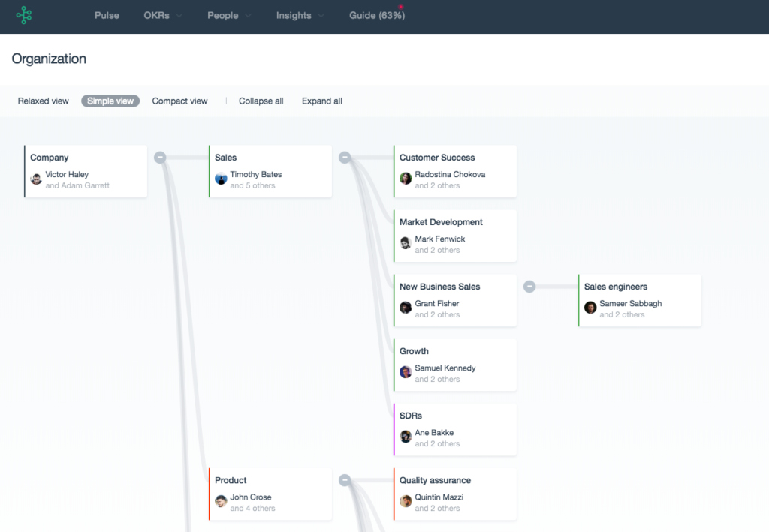Select the Simple view option
Viewport: 769px width, 532px height.
[x=110, y=101]
